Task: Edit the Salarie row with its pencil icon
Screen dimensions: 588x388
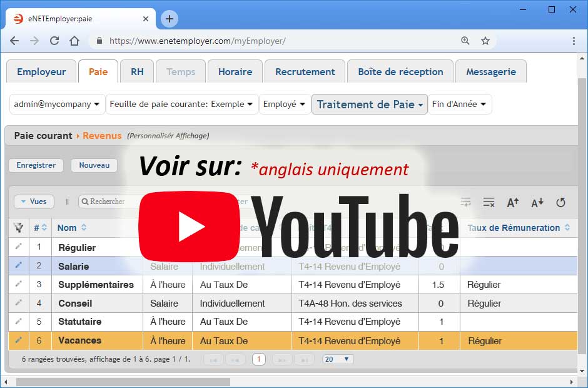Action: point(19,265)
